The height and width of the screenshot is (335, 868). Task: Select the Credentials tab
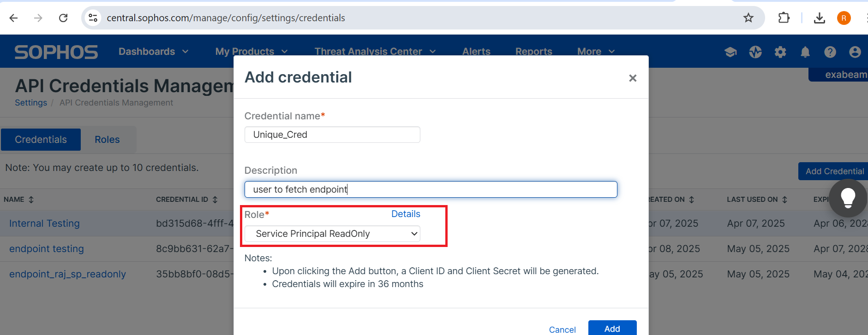pos(41,140)
